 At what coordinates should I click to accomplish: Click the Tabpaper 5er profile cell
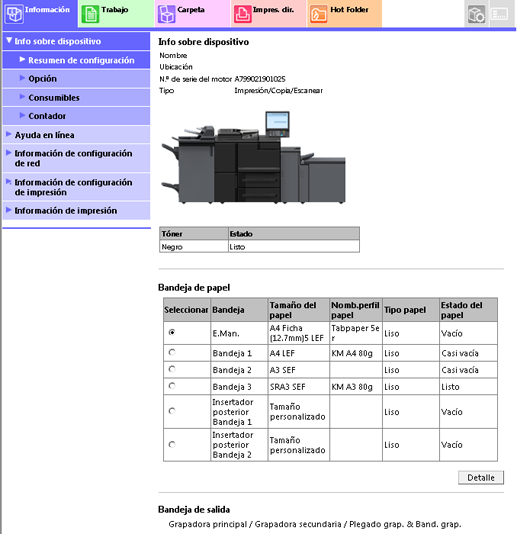(x=356, y=333)
